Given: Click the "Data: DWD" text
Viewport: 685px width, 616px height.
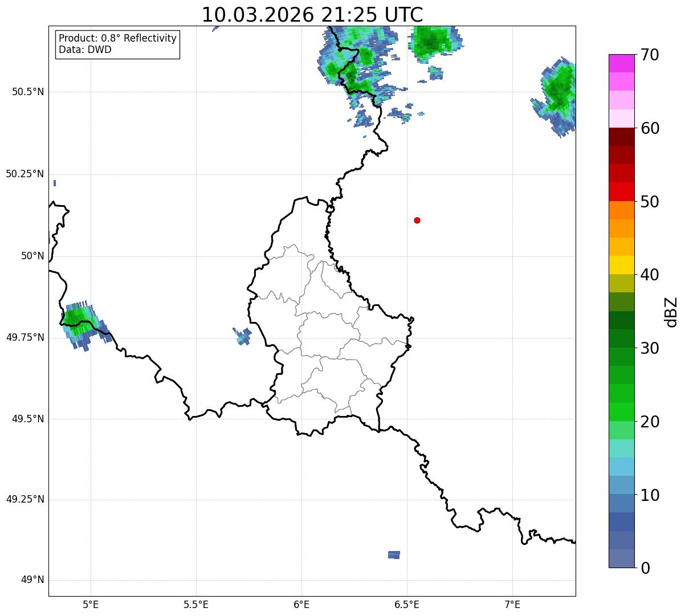Looking at the screenshot, I should coord(85,50).
